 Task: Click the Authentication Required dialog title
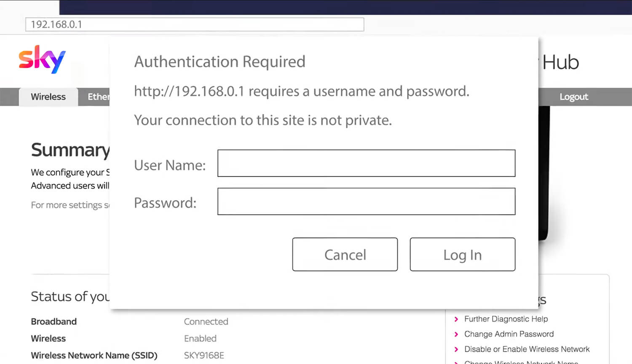click(x=220, y=62)
